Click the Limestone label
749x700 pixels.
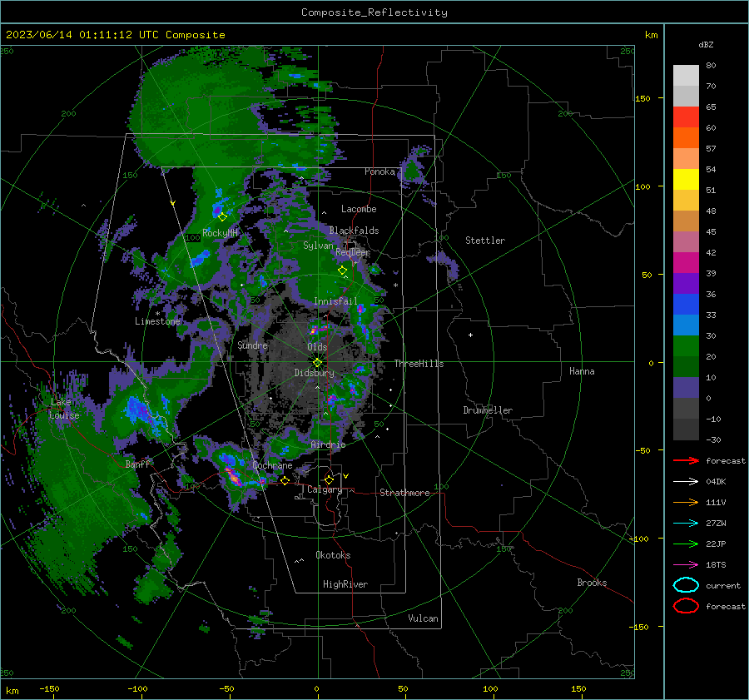[157, 321]
